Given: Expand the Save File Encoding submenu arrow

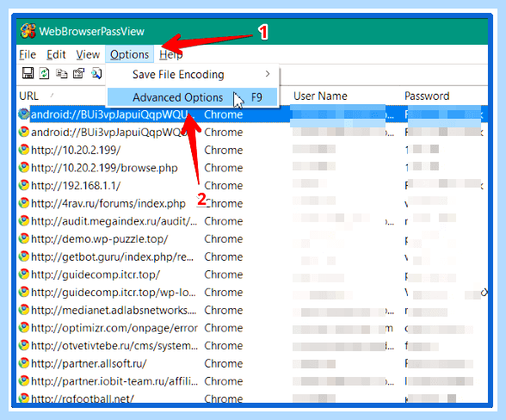Looking at the screenshot, I should [268, 74].
